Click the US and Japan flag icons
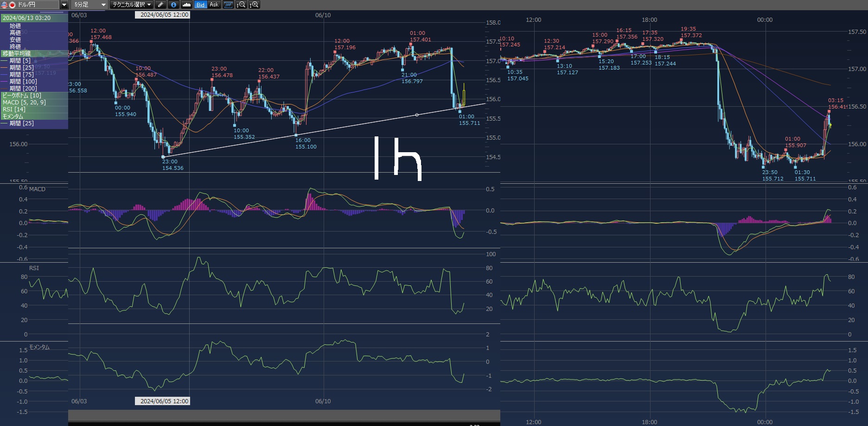The image size is (868, 426). click(x=8, y=5)
